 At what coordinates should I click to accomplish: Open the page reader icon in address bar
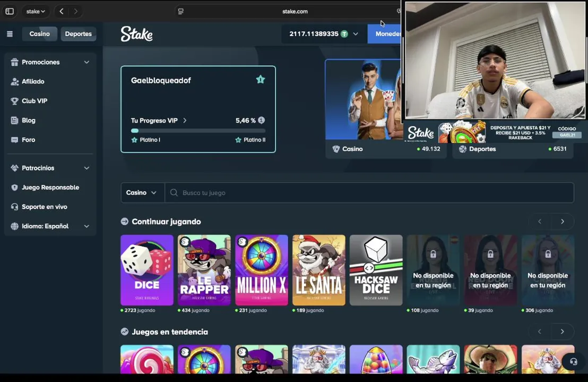pos(181,11)
